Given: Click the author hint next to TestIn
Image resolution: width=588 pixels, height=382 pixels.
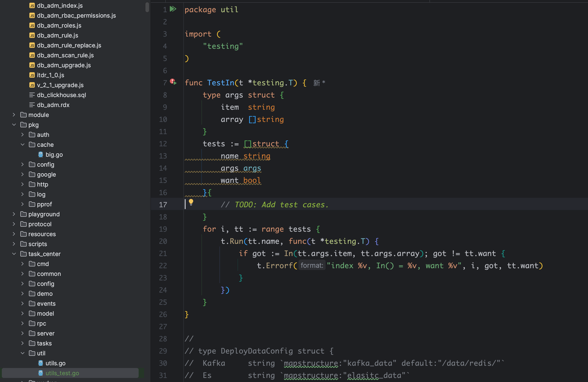Looking at the screenshot, I should coord(319,83).
